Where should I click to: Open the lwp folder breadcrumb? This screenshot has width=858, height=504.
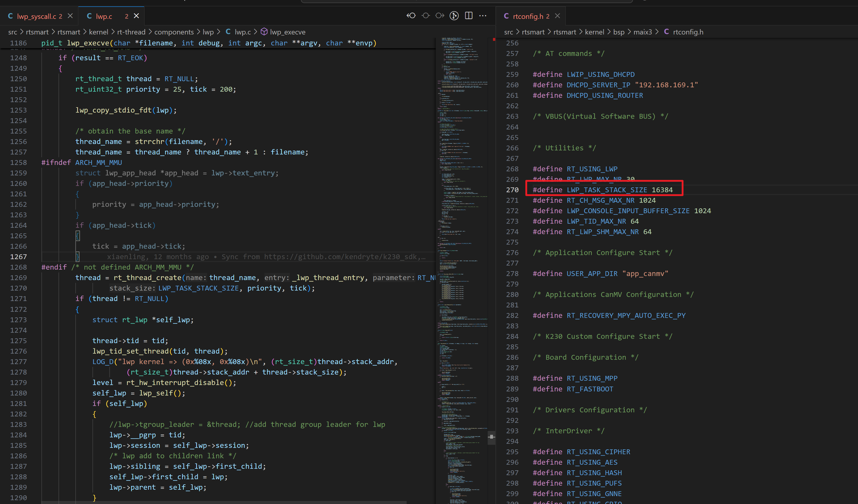pos(208,32)
